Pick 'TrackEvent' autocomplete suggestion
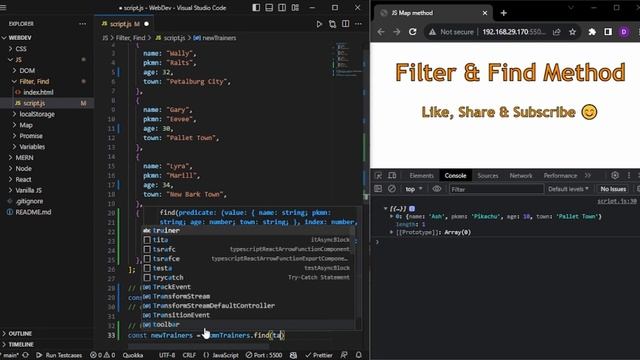 (x=248, y=287)
